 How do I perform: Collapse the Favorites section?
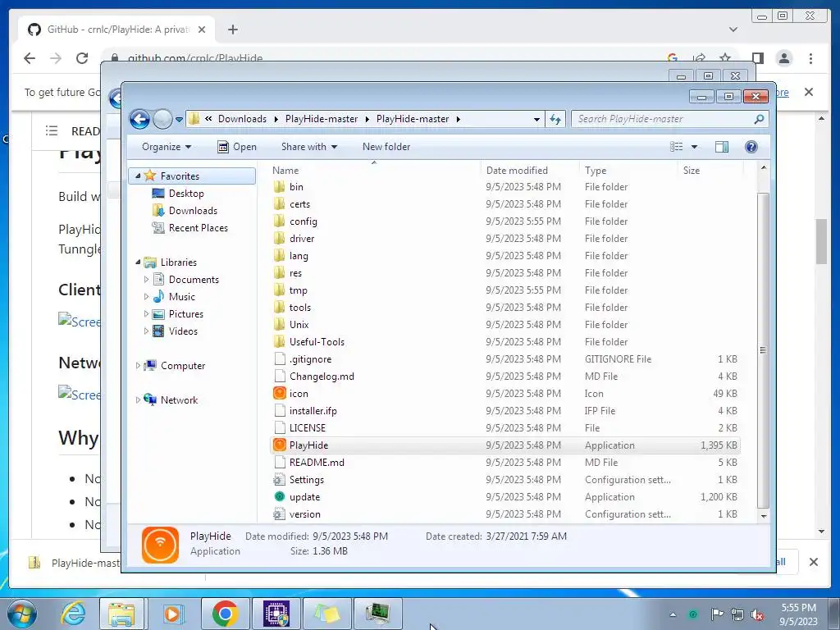click(x=138, y=176)
